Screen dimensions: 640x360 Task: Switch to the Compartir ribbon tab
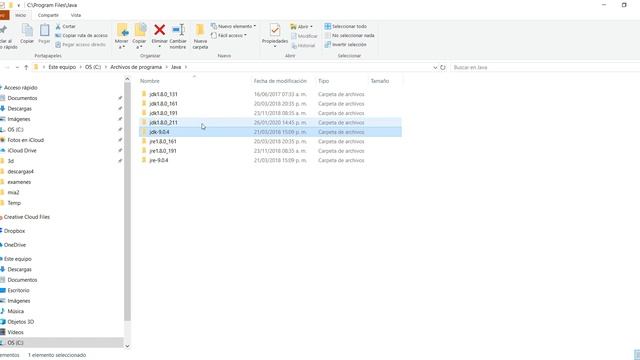pyautogui.click(x=48, y=15)
